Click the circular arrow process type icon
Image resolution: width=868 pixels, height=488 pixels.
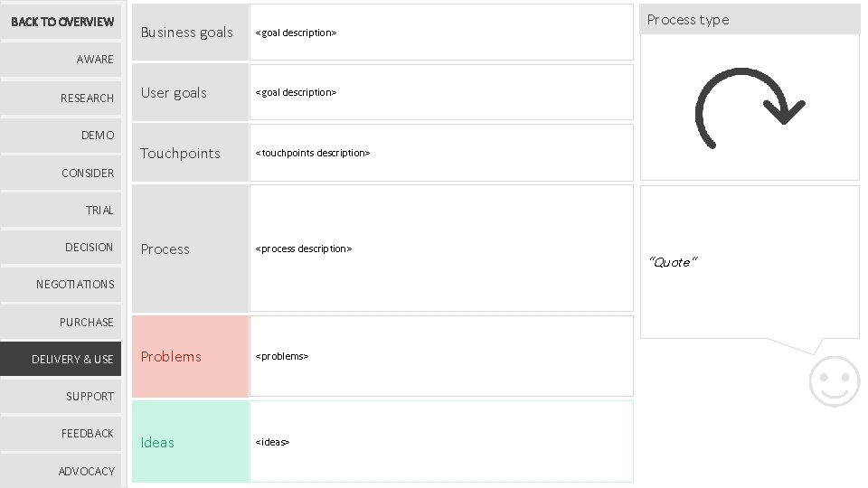click(749, 107)
